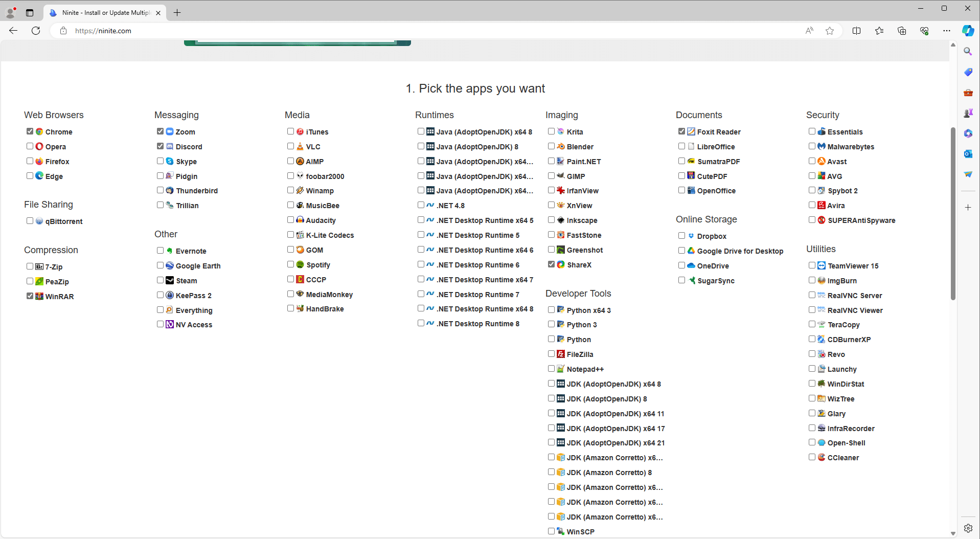Check the CCleaner checkbox
Image resolution: width=980 pixels, height=539 pixels.
pos(812,457)
